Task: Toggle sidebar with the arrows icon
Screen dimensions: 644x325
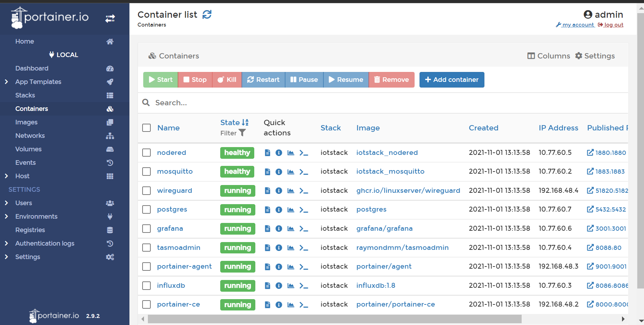Action: click(110, 18)
